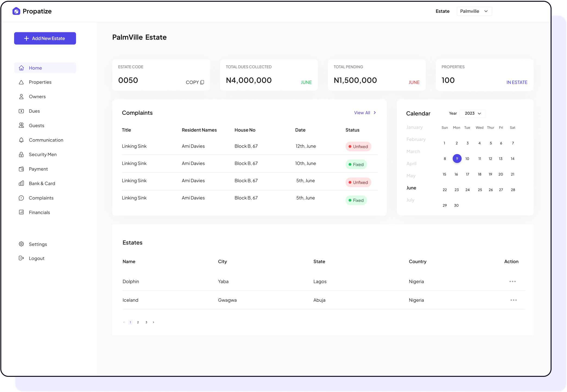
Task: Click the Logout icon
Action: pos(21,258)
